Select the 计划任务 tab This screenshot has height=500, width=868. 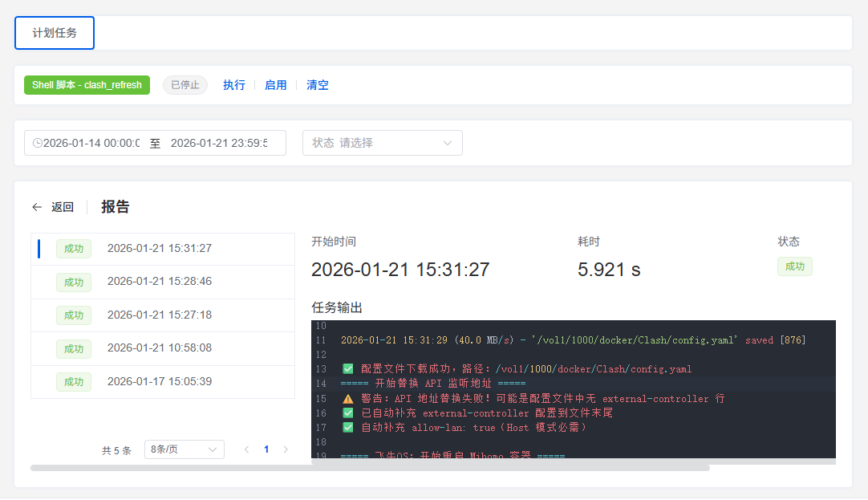click(x=54, y=33)
